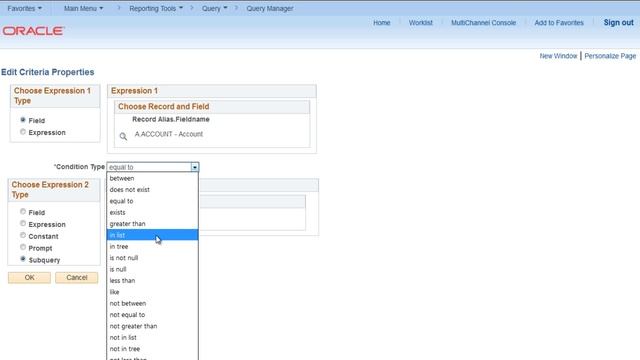Click the Edit Criteria Properties heading
This screenshot has width=640, height=360.
click(x=48, y=72)
